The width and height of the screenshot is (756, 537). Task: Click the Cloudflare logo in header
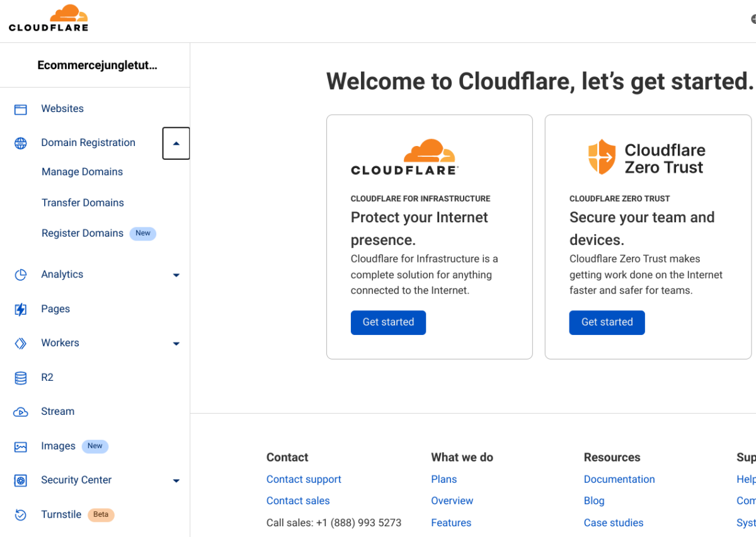tap(49, 19)
